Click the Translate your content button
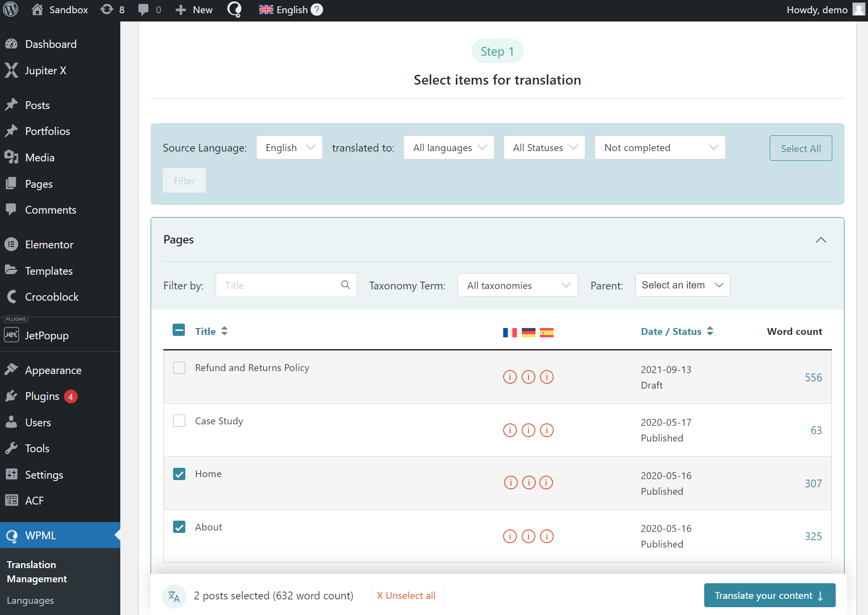Image resolution: width=868 pixels, height=615 pixels. [769, 595]
